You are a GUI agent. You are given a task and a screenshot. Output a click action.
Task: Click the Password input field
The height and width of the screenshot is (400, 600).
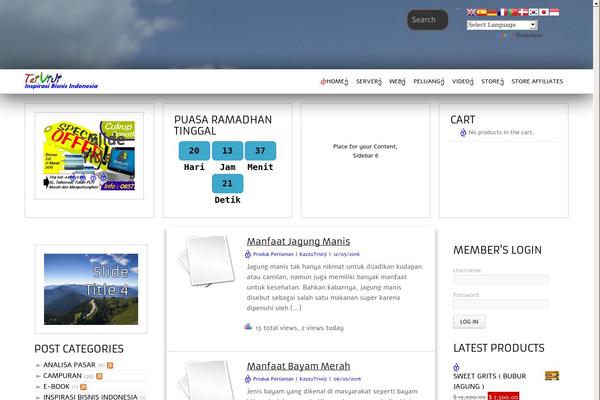pyautogui.click(x=501, y=305)
